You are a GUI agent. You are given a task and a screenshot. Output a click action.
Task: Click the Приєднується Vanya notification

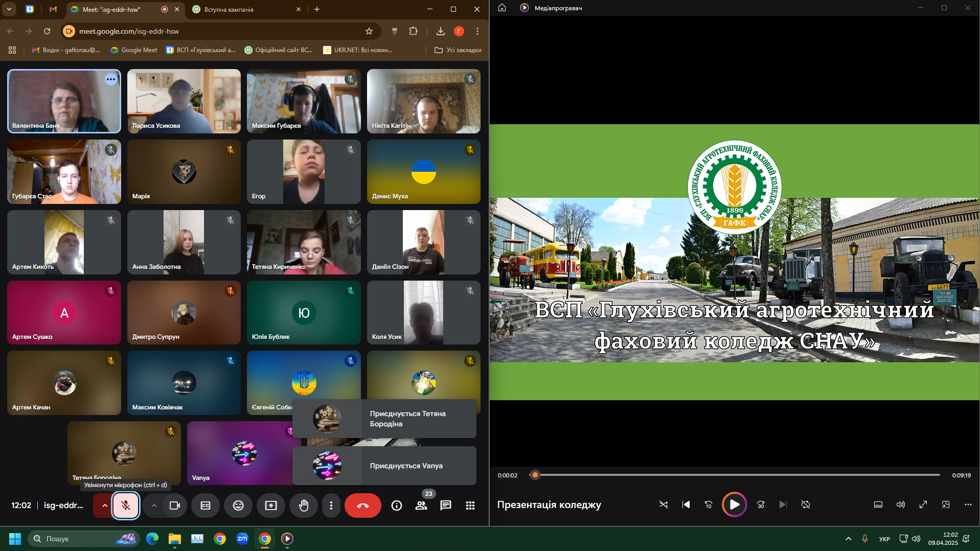[384, 466]
